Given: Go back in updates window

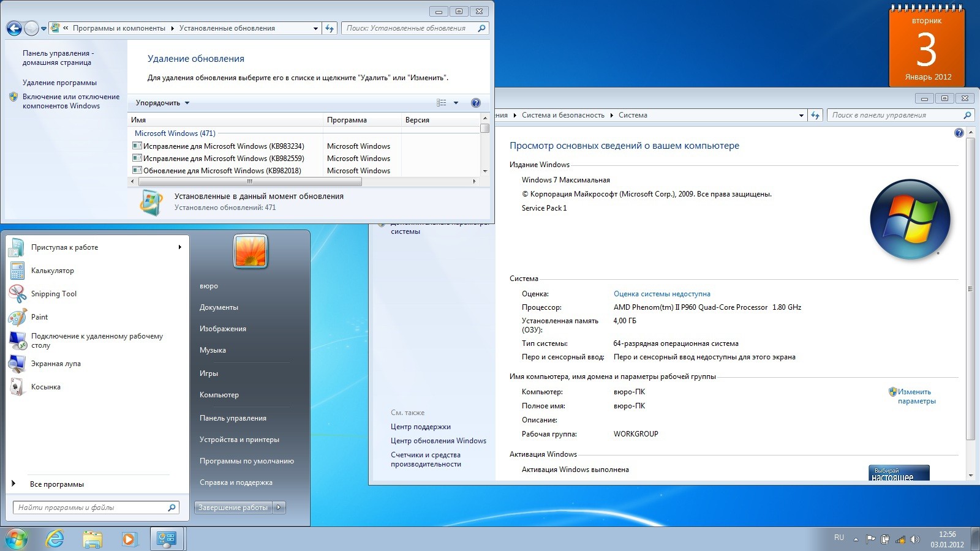Looking at the screenshot, I should pos(14,28).
